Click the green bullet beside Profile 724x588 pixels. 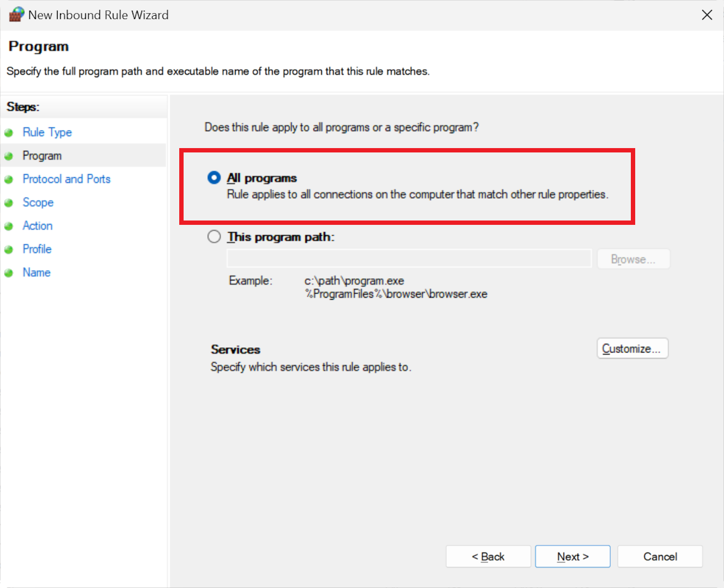[9, 250]
